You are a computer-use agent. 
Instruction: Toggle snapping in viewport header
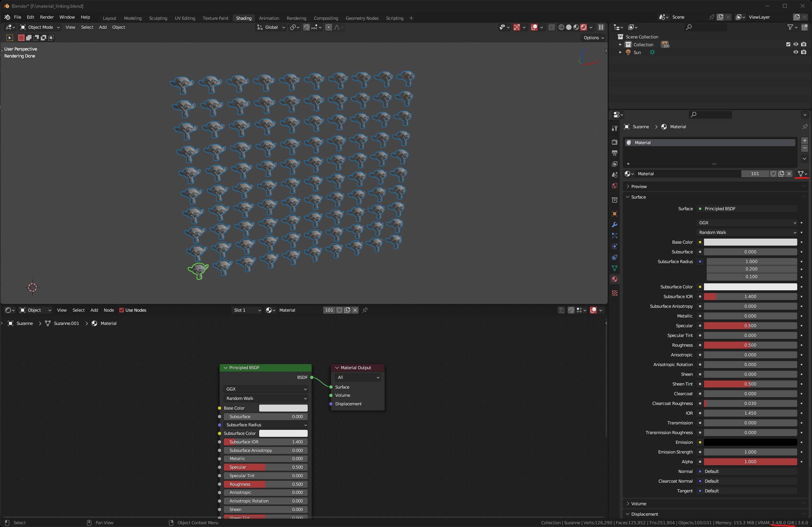click(x=307, y=27)
